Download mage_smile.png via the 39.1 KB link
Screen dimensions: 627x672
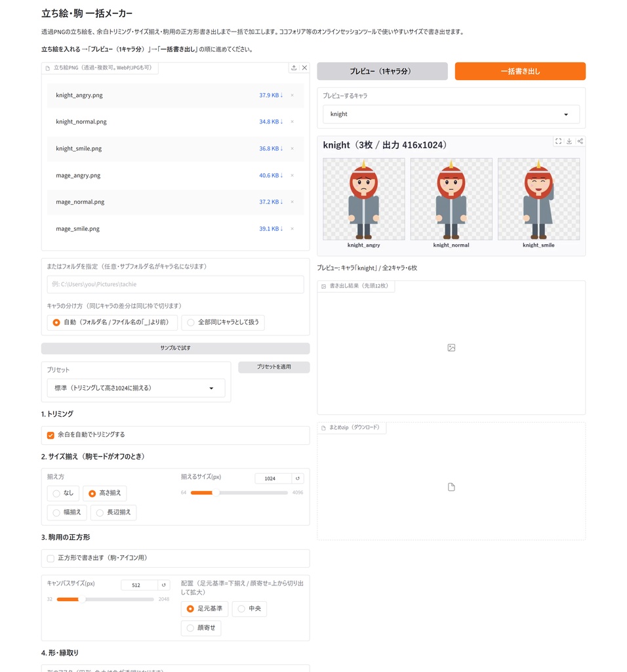pos(271,229)
